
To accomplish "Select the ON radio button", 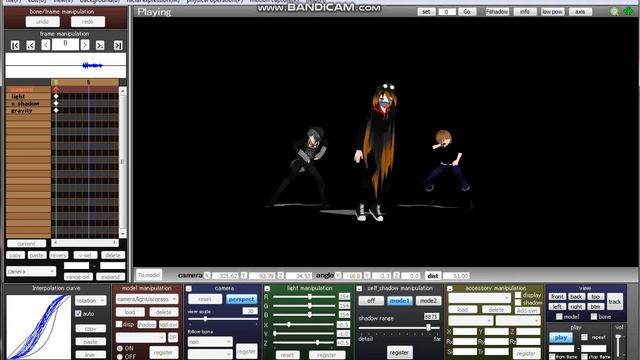I will point(120,348).
